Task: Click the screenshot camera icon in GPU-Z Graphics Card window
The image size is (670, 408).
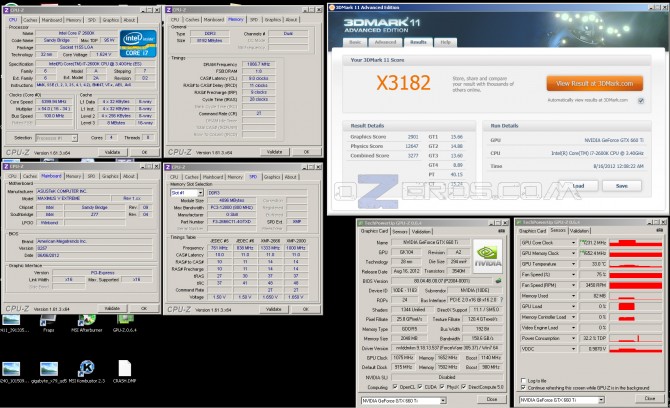Action: (501, 231)
